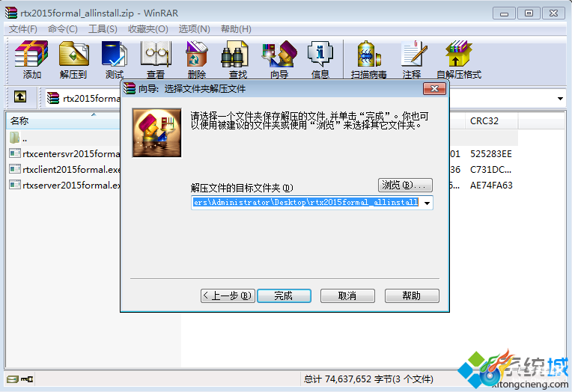Expand the destination folder dropdown arrow

(x=427, y=203)
